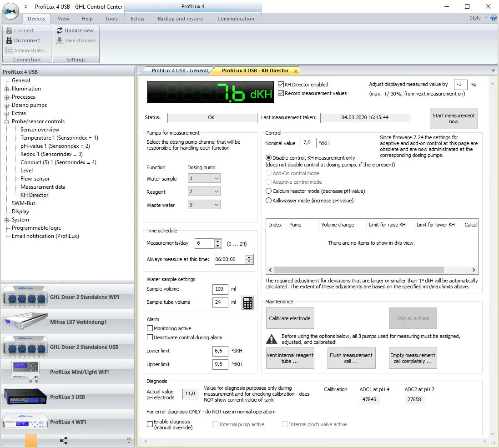The width and height of the screenshot is (499, 448).
Task: Open the Style dropdown
Action: tap(479, 18)
